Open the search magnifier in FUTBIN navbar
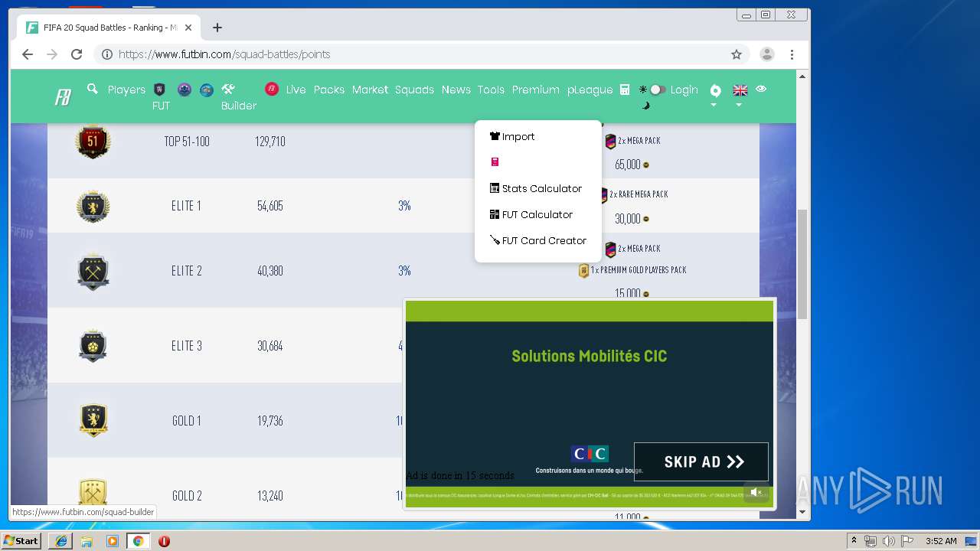The height and width of the screenshot is (551, 980). point(93,89)
